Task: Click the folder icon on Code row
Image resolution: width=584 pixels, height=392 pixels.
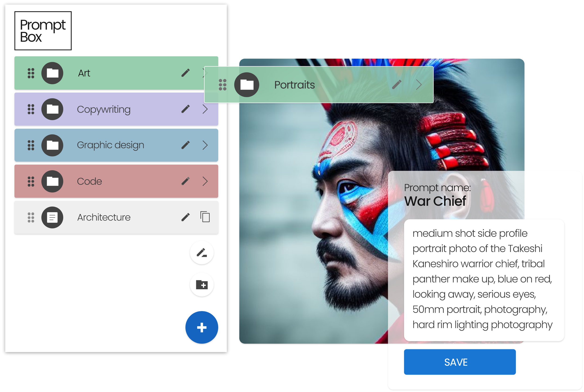Action: pyautogui.click(x=53, y=181)
